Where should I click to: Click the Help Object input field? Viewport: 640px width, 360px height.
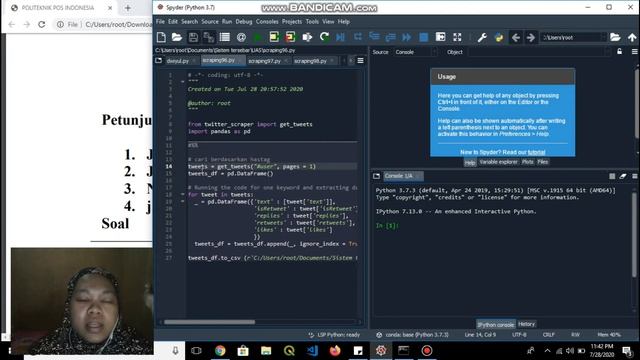pos(539,52)
